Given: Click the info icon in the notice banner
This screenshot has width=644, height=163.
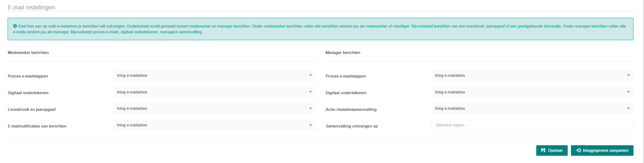Looking at the screenshot, I should click(15, 26).
